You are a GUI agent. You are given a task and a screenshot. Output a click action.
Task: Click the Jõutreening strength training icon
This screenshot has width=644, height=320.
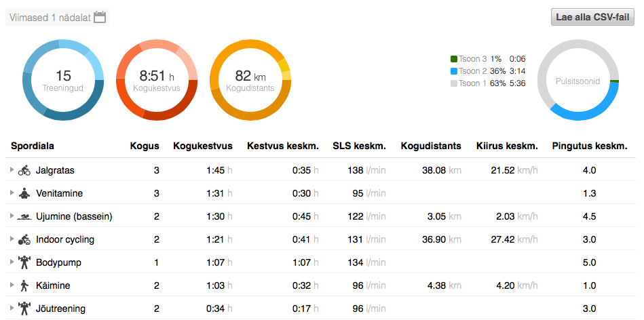click(24, 308)
